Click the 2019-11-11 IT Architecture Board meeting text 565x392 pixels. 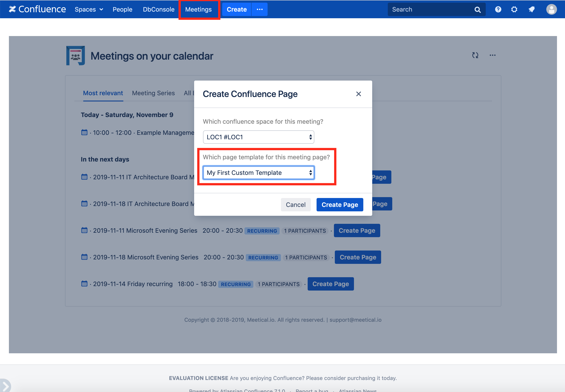[144, 177]
